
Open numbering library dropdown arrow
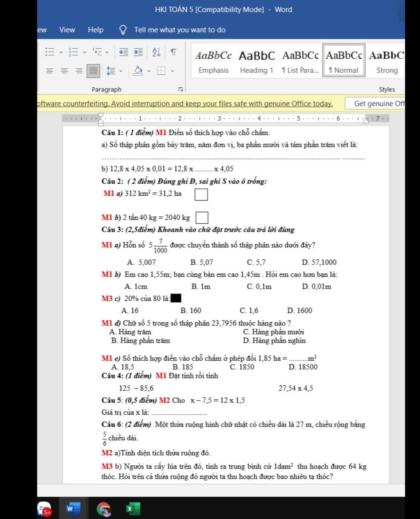click(x=84, y=52)
